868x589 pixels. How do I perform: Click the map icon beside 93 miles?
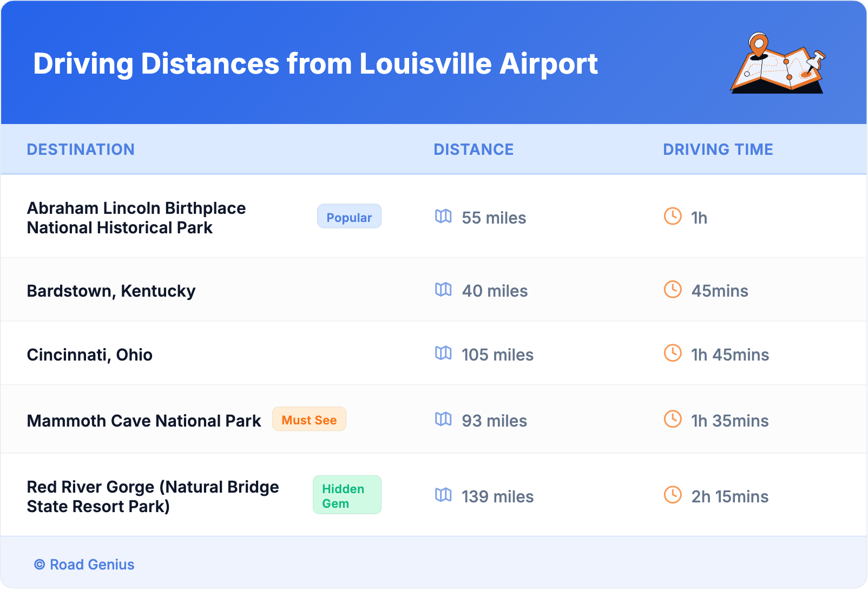tap(443, 420)
